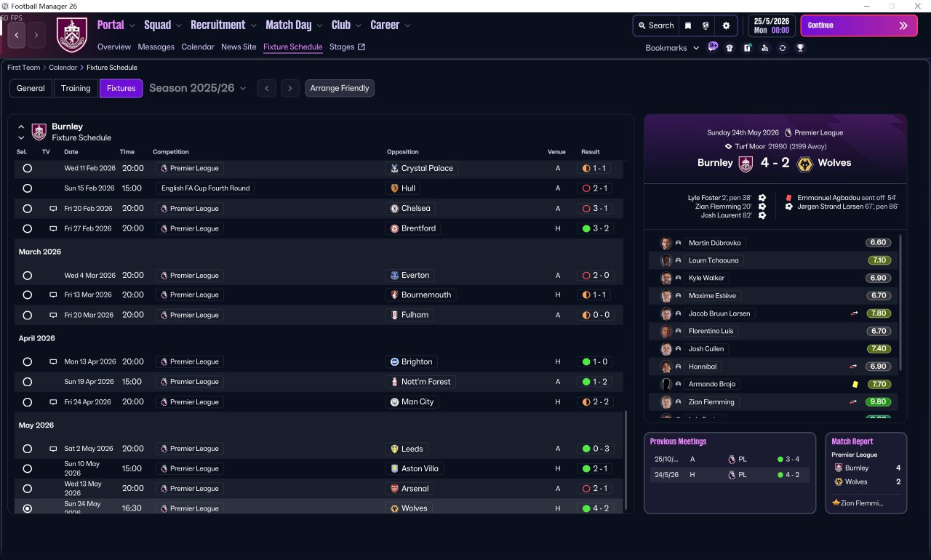Go forward with the right arrow navigation button
The image size is (931, 560).
point(36,35)
